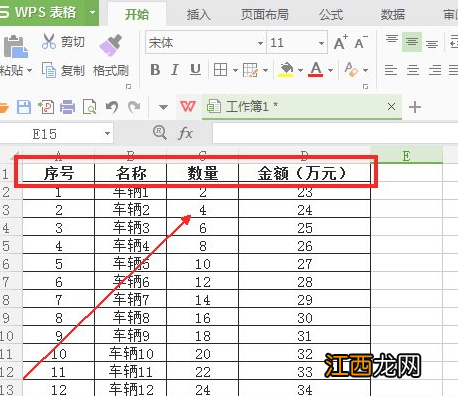The image size is (458, 396).
Task: Open the folder icon in quick toolbar
Action: (3, 107)
